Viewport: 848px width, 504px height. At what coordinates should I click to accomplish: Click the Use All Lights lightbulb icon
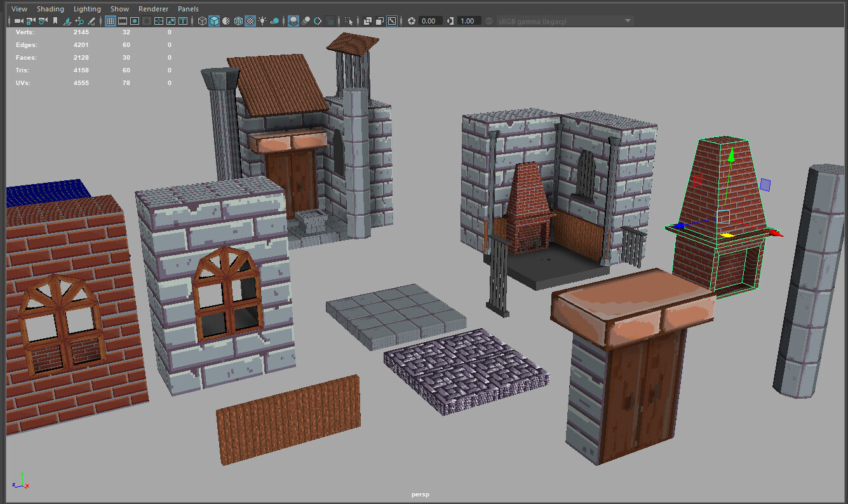pos(262,21)
